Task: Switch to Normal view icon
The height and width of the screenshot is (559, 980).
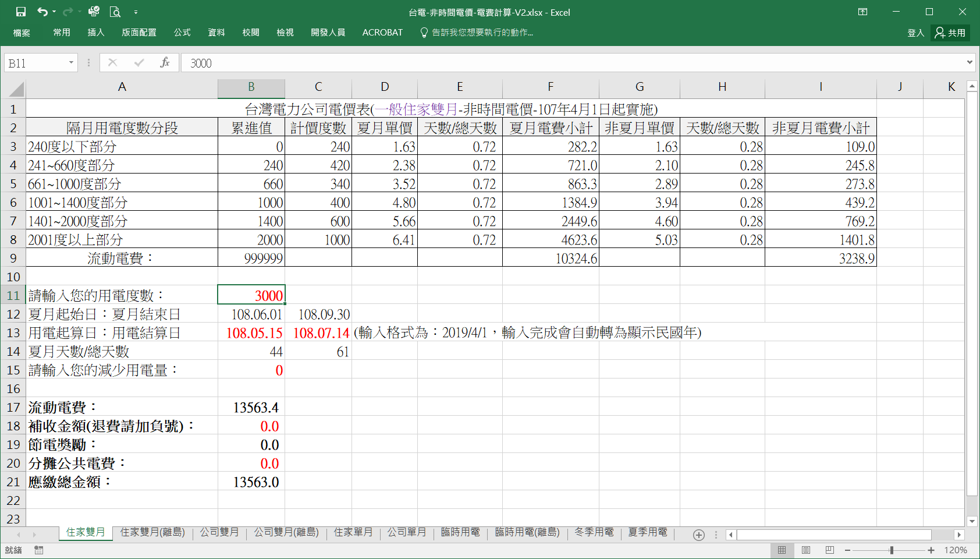Action: click(782, 550)
